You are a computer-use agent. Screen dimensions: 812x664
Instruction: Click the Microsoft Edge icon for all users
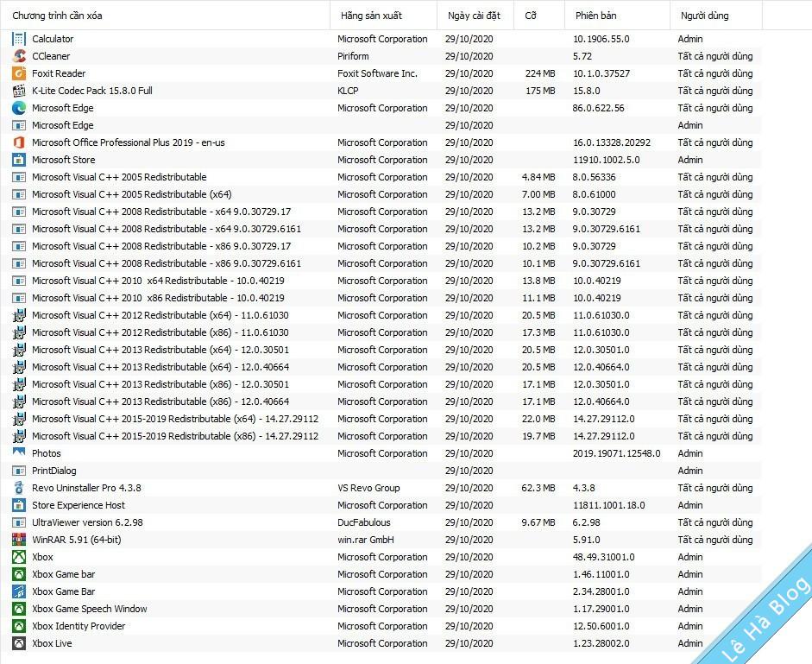tap(19, 108)
